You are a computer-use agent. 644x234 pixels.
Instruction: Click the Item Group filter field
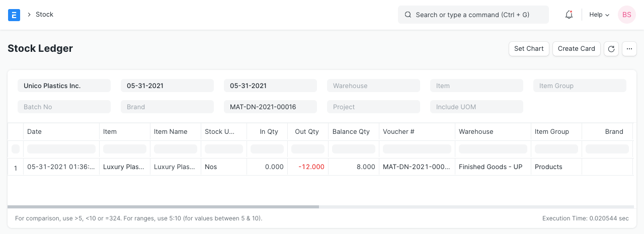click(580, 86)
